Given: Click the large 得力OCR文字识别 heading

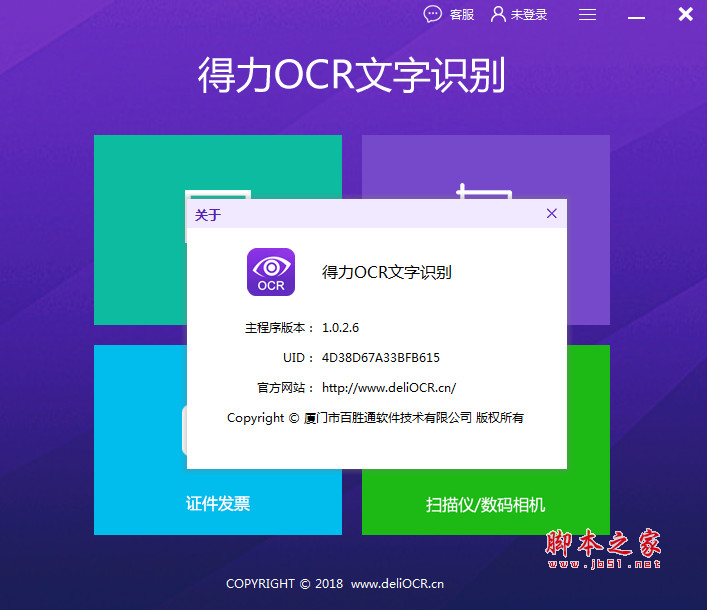Looking at the screenshot, I should tap(351, 75).
